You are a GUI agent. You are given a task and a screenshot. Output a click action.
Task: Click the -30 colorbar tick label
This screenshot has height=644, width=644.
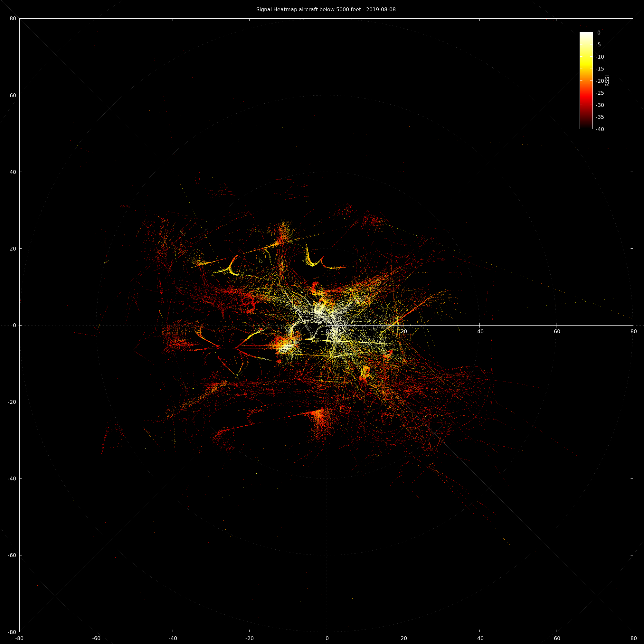click(x=600, y=105)
